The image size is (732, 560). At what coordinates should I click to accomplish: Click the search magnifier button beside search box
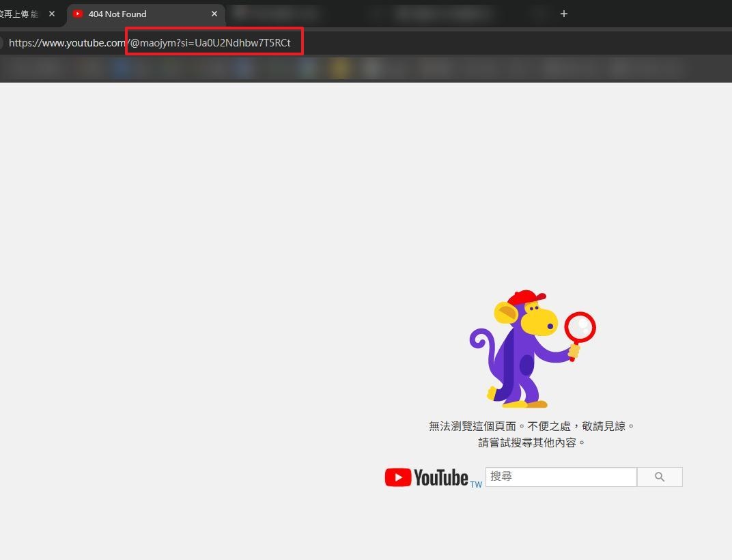click(x=659, y=477)
